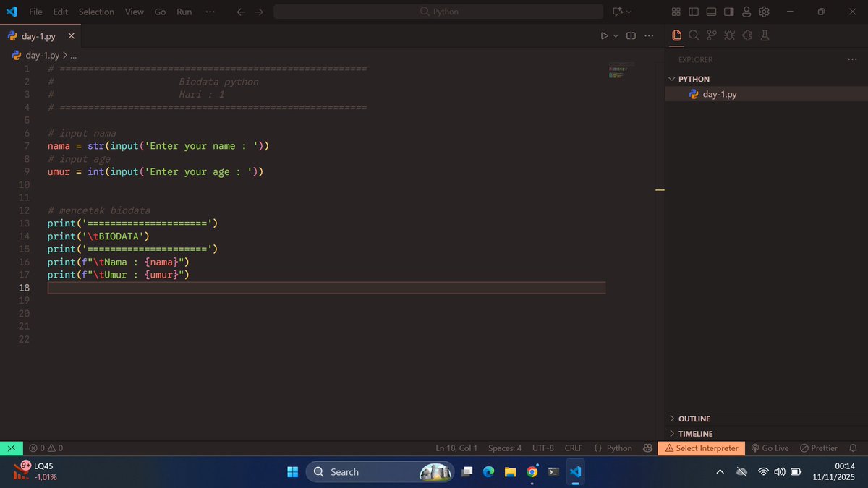Toggle the secondary sidebar icon
Viewport: 868px width, 488px height.
[x=729, y=12]
